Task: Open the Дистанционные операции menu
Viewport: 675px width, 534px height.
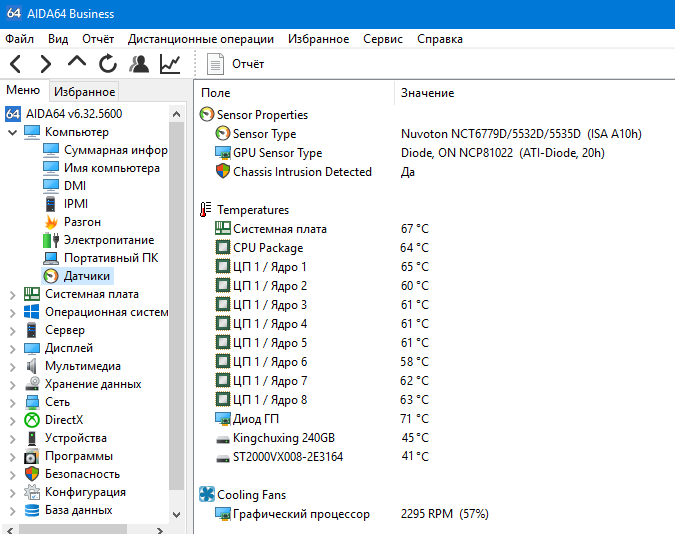Action: pos(201,39)
